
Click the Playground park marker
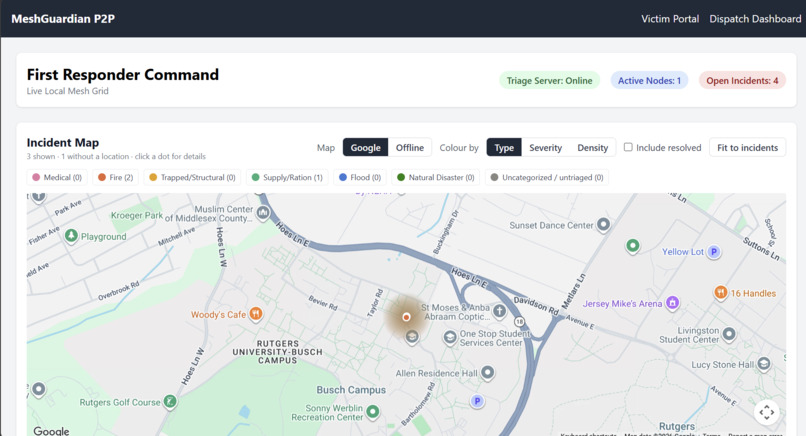(x=71, y=235)
